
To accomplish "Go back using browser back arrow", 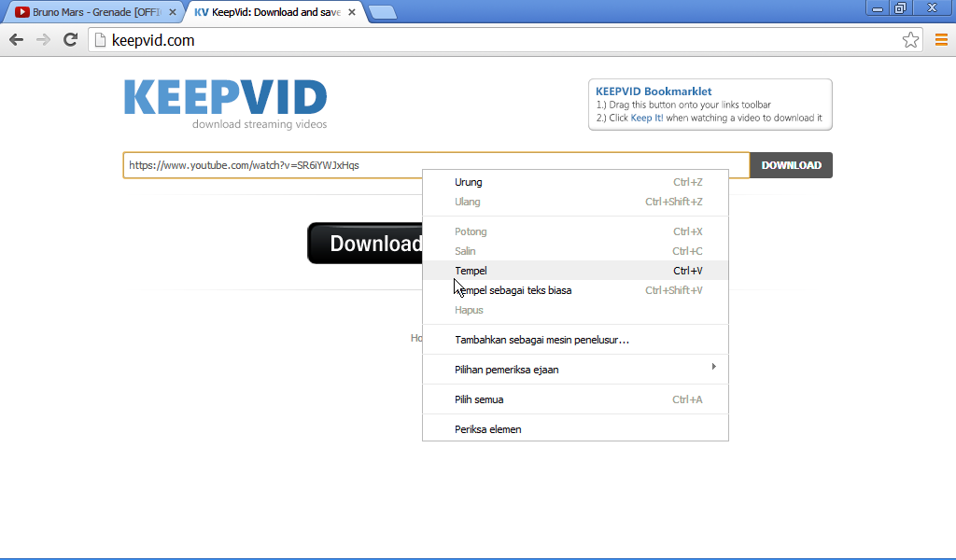I will [17, 40].
